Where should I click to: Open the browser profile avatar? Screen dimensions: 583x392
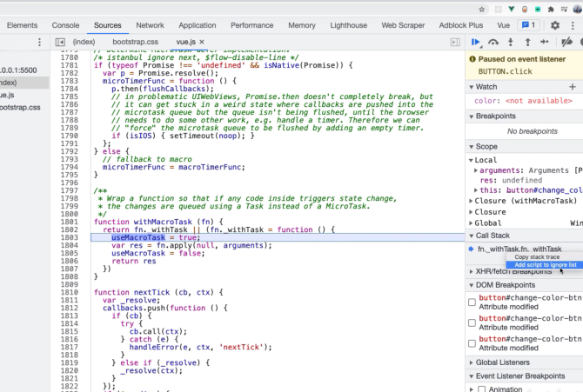point(578,10)
